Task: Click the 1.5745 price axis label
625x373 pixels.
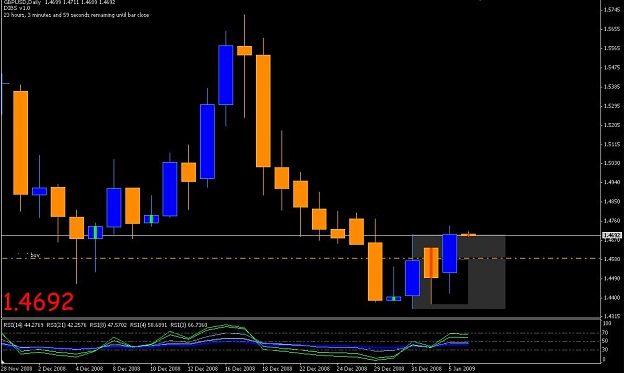Action: [612, 10]
